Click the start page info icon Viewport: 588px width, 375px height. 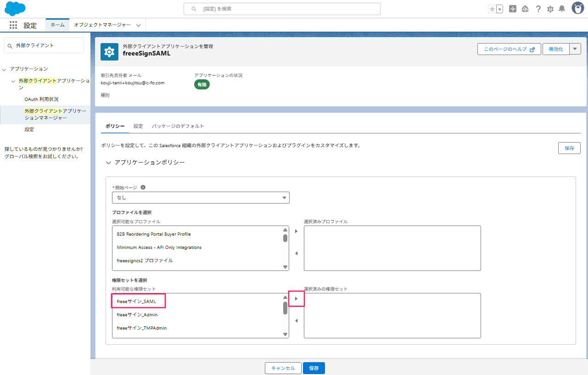143,187
